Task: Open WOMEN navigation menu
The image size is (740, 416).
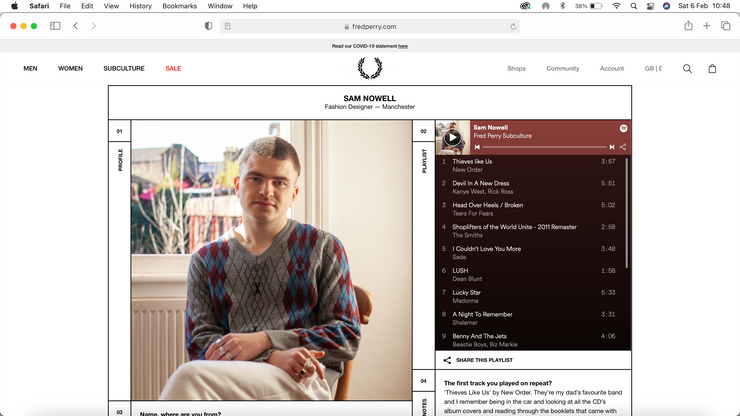Action: click(x=70, y=68)
